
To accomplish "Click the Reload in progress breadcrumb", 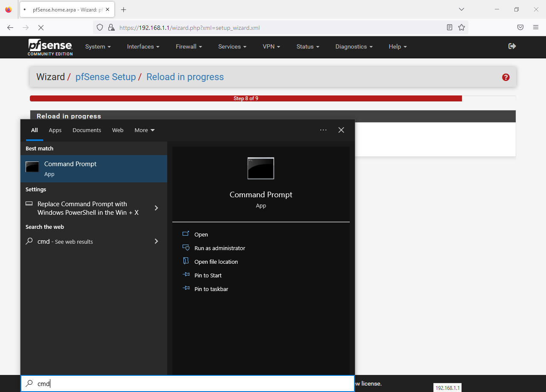I will point(185,77).
